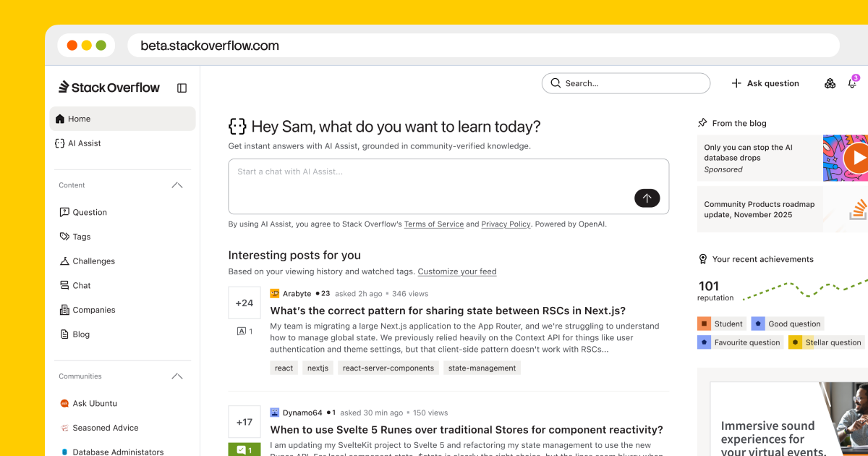
Task: Click the Stack Overflow logo
Action: [109, 87]
